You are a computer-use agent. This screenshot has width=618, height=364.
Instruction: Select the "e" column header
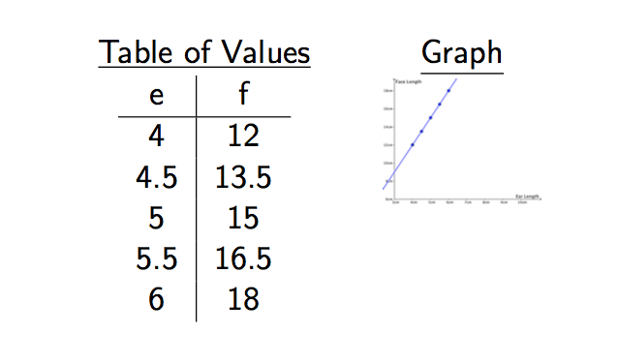click(156, 95)
